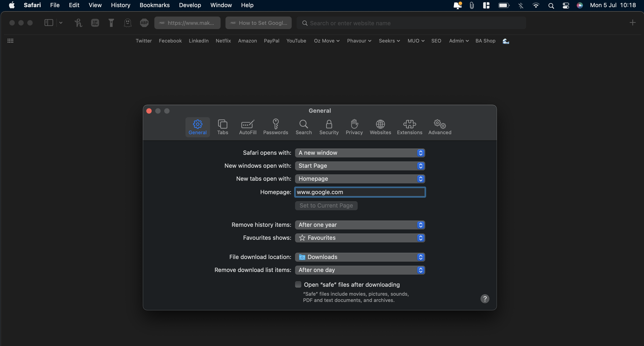
Task: Click the Safari menu bar item
Action: coord(32,5)
